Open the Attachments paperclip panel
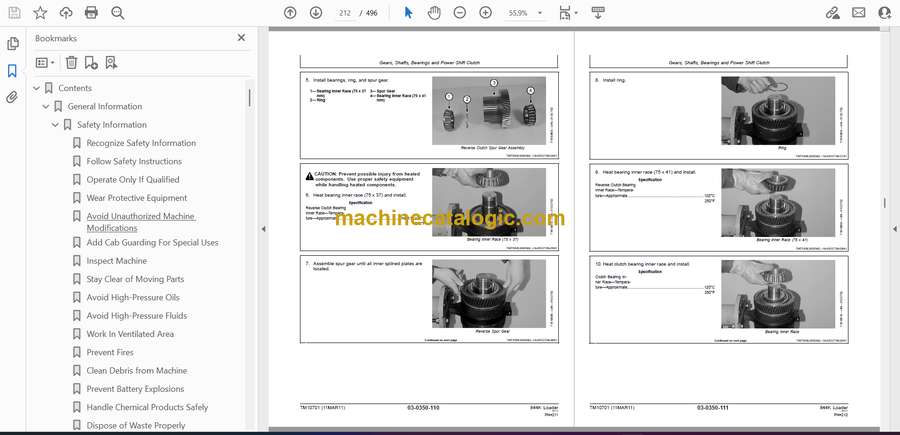Image resolution: width=900 pixels, height=435 pixels. pos(13,97)
